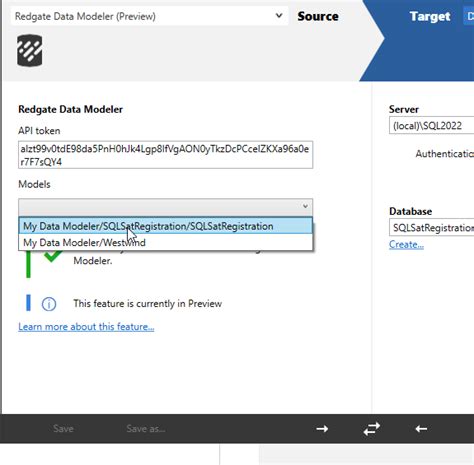Viewport: 474px width, 465px height.
Task: Click the Create... database link
Action: (x=406, y=245)
